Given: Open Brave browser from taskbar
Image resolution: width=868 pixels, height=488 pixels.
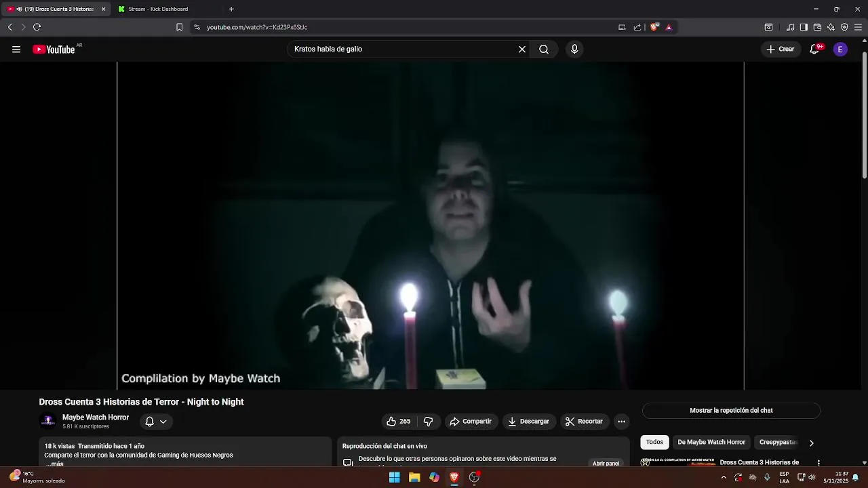Looking at the screenshot, I should (454, 477).
